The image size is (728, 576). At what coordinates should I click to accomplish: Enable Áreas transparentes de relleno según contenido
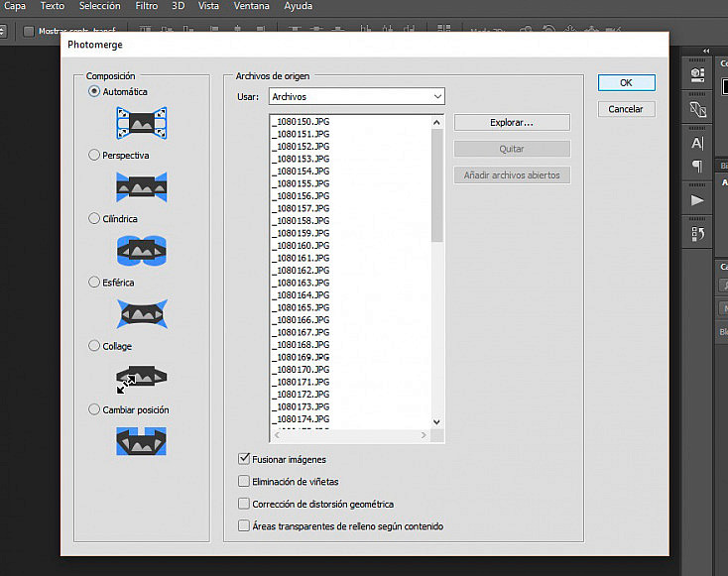pos(244,525)
